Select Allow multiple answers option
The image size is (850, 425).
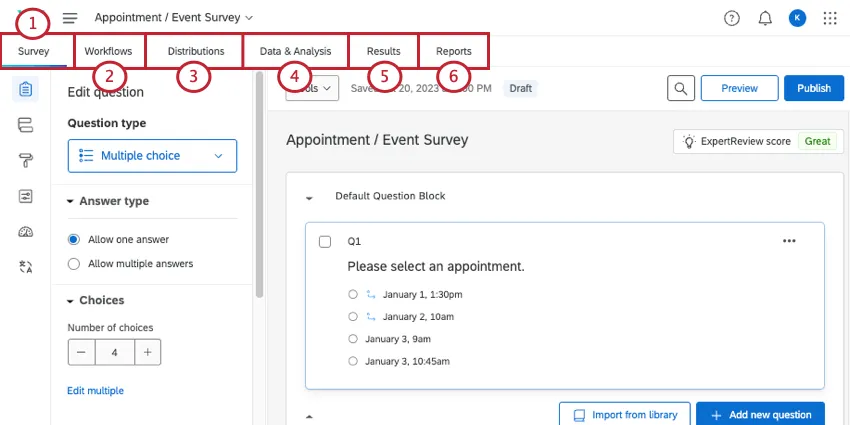(x=73, y=264)
